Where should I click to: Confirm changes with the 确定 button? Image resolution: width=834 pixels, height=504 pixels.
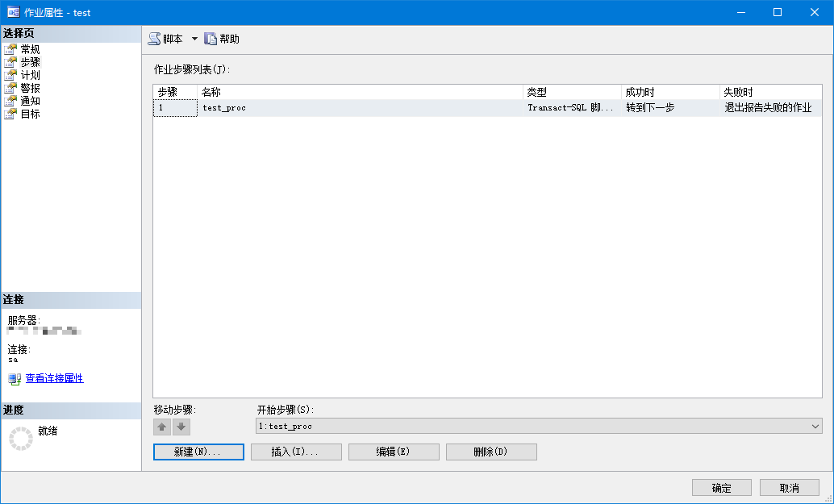click(720, 487)
